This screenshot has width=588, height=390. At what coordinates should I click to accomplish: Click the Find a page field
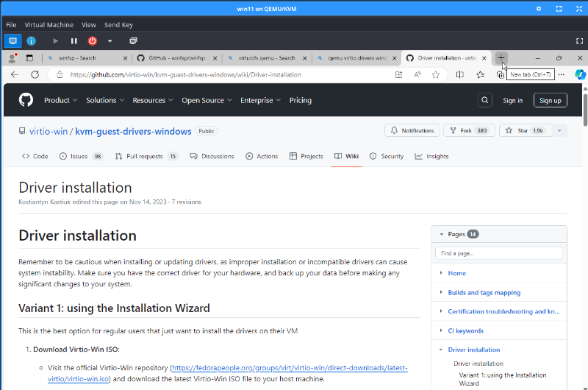[x=499, y=253]
